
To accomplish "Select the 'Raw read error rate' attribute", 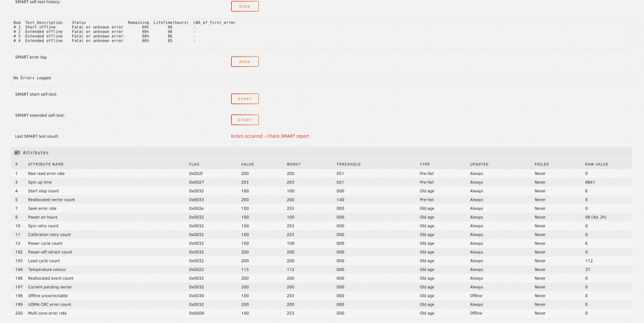I will [x=46, y=174].
